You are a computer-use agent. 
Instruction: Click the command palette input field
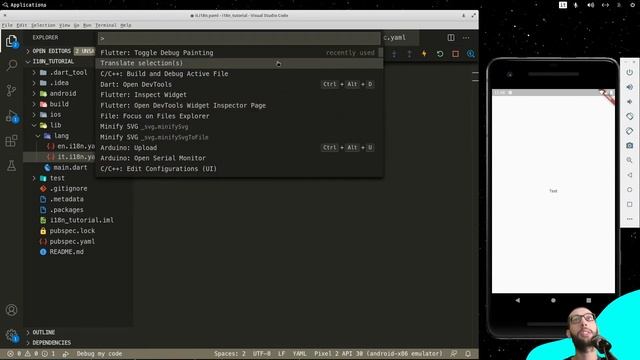[x=239, y=38]
